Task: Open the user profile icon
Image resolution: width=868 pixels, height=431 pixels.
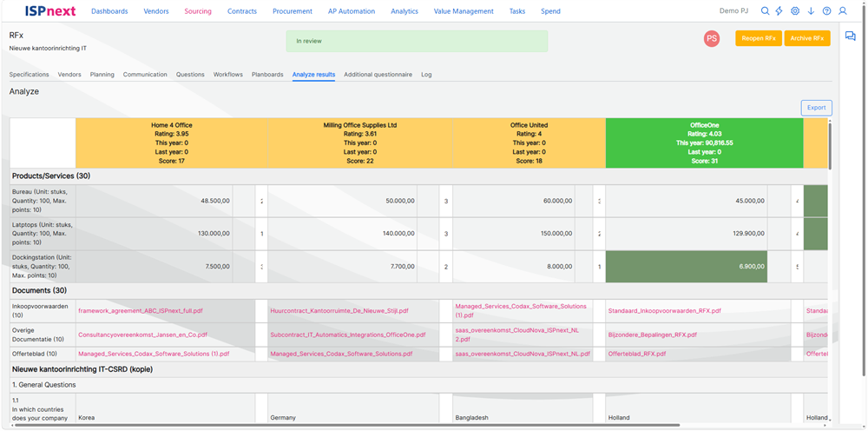Action: click(843, 11)
